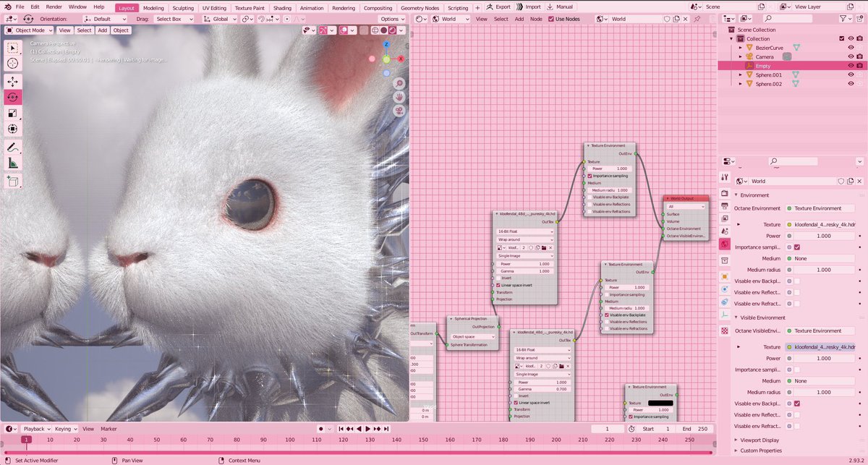
Task: Click the Visible Environment Medium radius field
Action: click(823, 392)
